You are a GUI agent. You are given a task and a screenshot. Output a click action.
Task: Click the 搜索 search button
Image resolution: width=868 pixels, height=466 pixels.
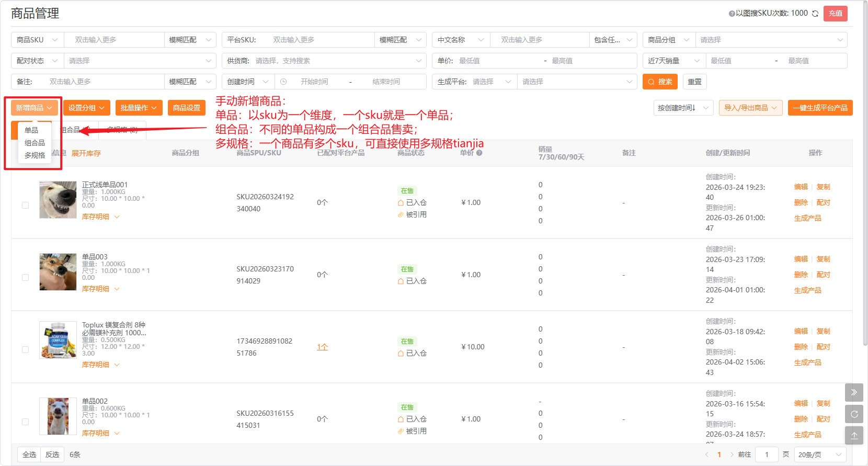point(660,82)
